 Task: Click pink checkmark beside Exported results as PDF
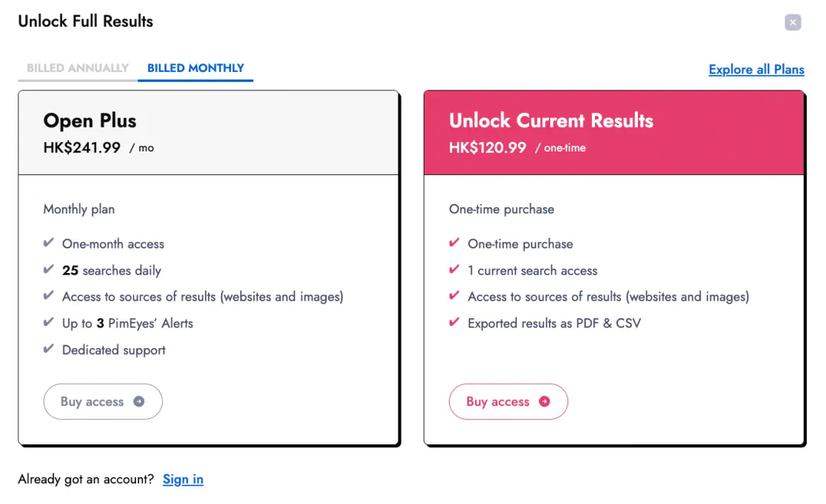click(x=454, y=323)
